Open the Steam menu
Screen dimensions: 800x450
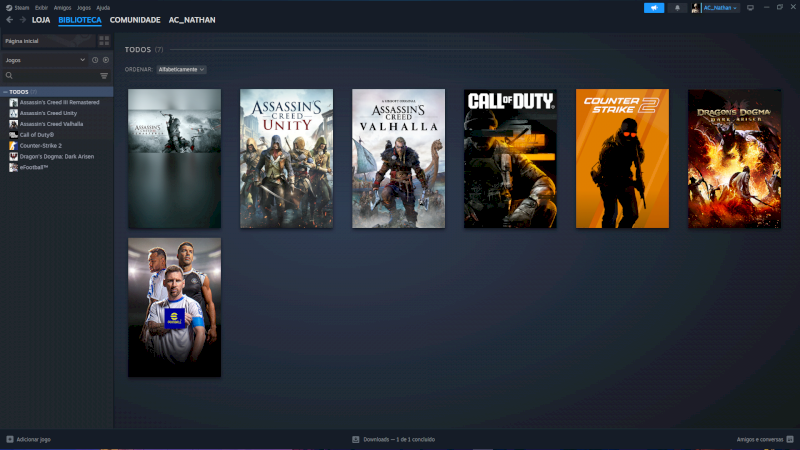tap(21, 8)
